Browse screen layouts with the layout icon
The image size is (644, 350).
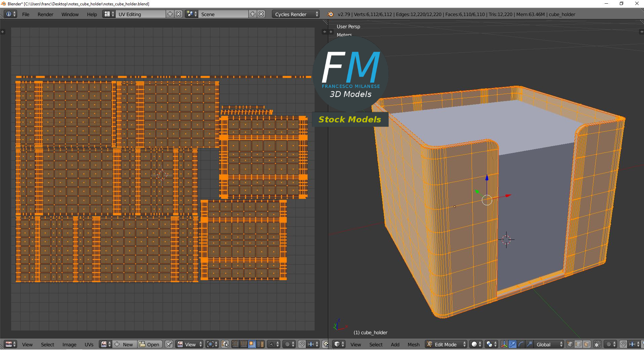click(109, 14)
